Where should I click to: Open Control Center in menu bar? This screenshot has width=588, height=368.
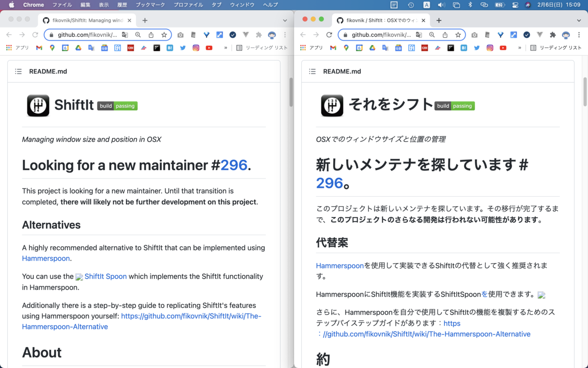point(515,5)
